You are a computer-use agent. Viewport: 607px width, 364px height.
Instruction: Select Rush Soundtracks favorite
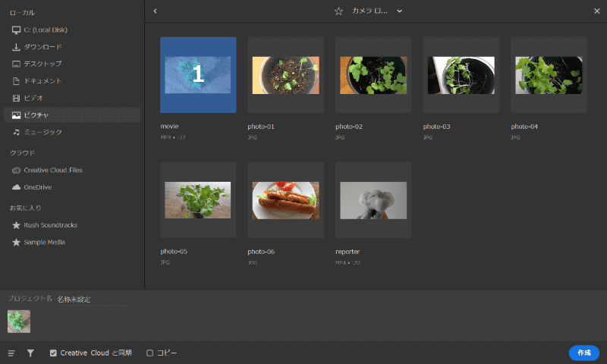(x=50, y=225)
